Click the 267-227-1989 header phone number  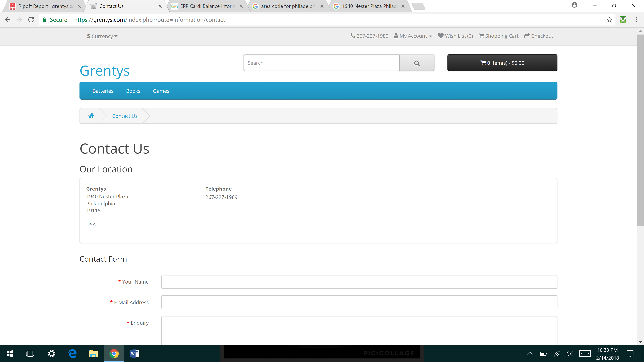tap(372, 36)
